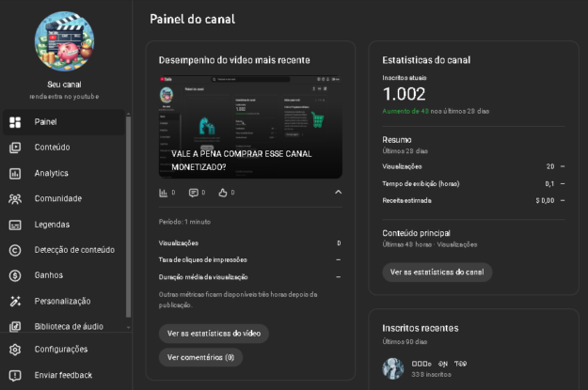588x390 pixels.
Task: Open Biblioteca de áudio
Action: pyautogui.click(x=64, y=327)
